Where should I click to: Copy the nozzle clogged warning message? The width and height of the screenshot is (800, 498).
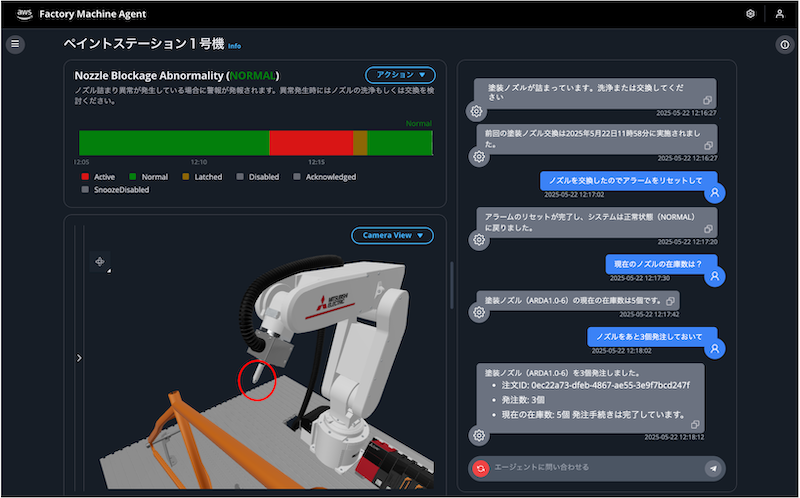coord(707,101)
